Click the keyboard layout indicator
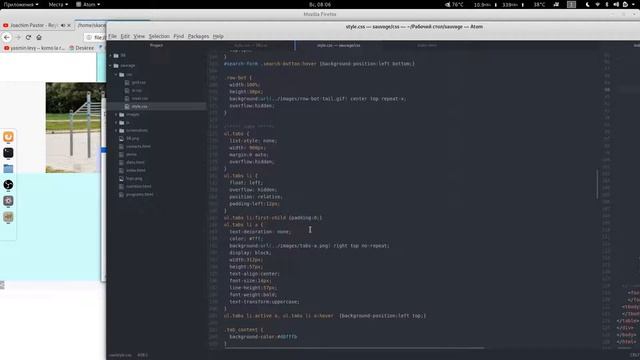The width and height of the screenshot is (640, 360). (571, 4)
